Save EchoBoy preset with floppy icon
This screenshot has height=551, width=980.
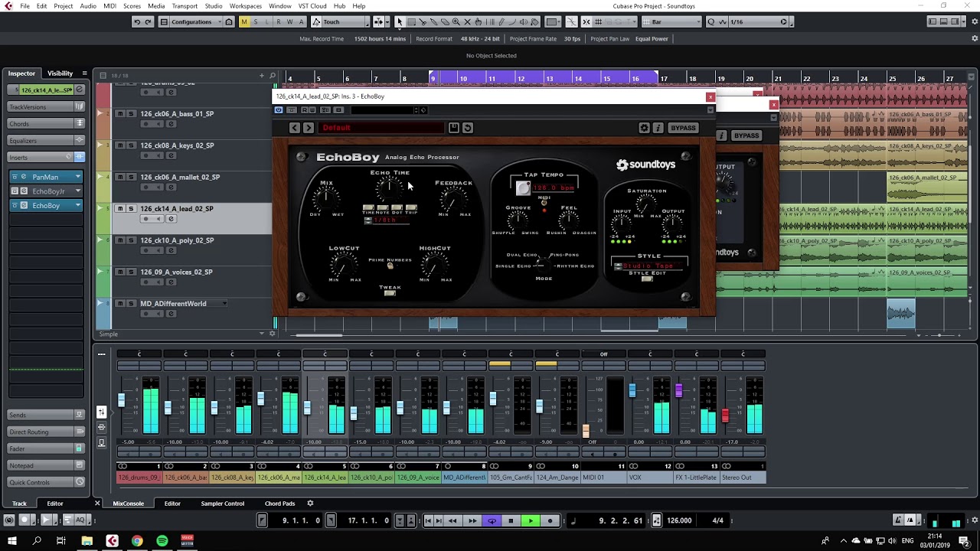click(454, 128)
